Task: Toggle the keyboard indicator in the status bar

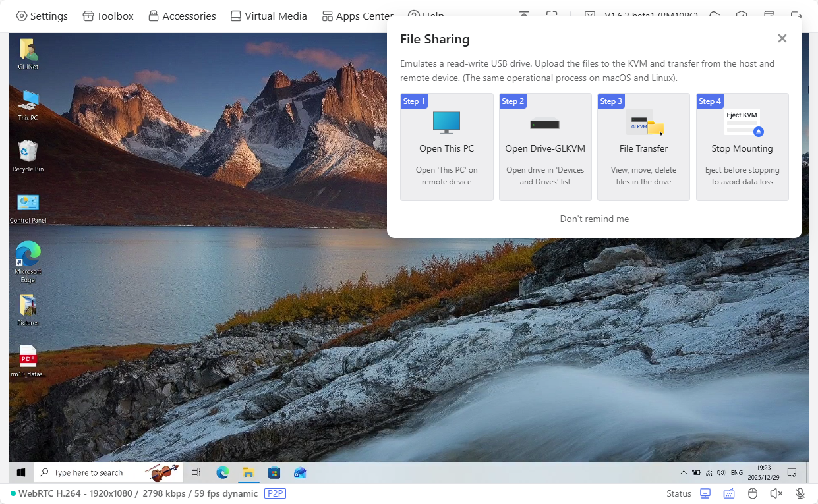Action: pos(728,493)
